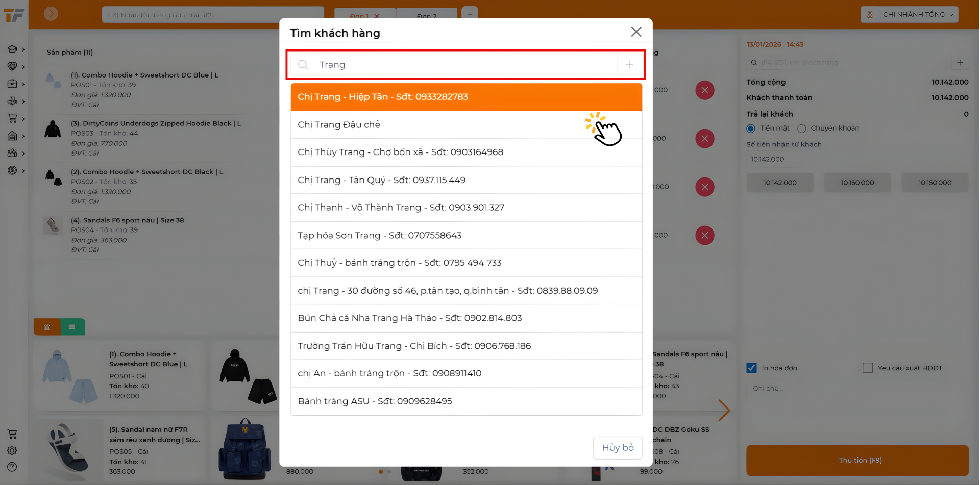Delete the Sandals F6 sport nâu item
Screen dimensions: 980x485
pos(704,236)
